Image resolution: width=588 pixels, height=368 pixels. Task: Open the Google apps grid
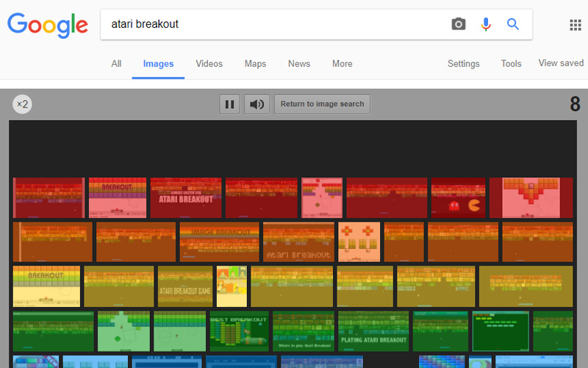576,25
